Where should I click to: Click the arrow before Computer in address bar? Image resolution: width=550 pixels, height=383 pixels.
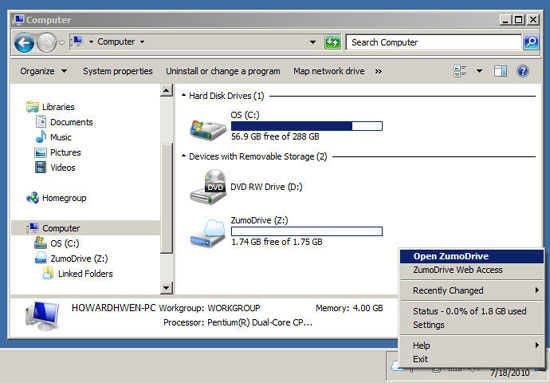(x=91, y=42)
